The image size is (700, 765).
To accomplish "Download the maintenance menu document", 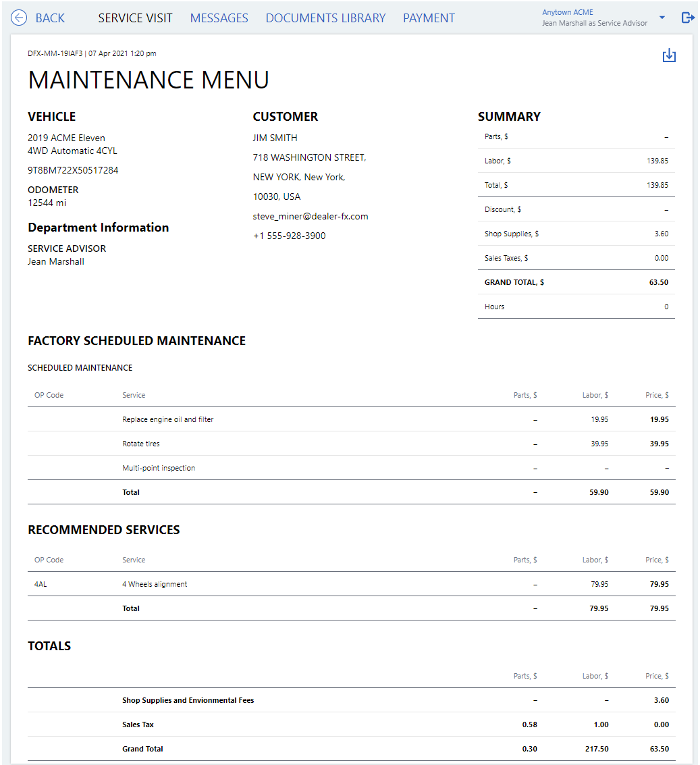I will tap(668, 56).
